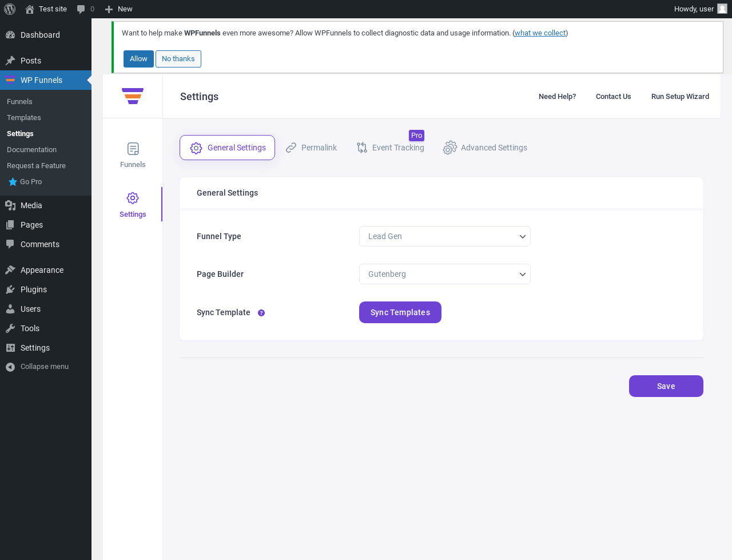Open Funnels submenu item
The image size is (732, 560).
19,102
